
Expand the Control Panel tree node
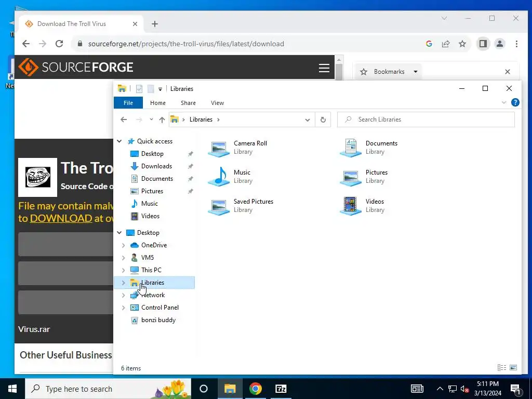point(124,308)
